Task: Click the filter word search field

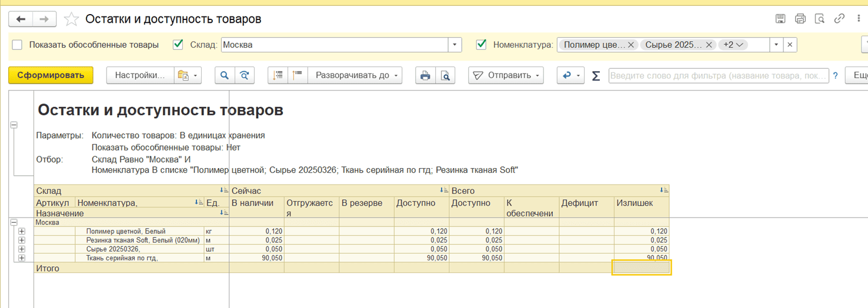Action: point(718,75)
